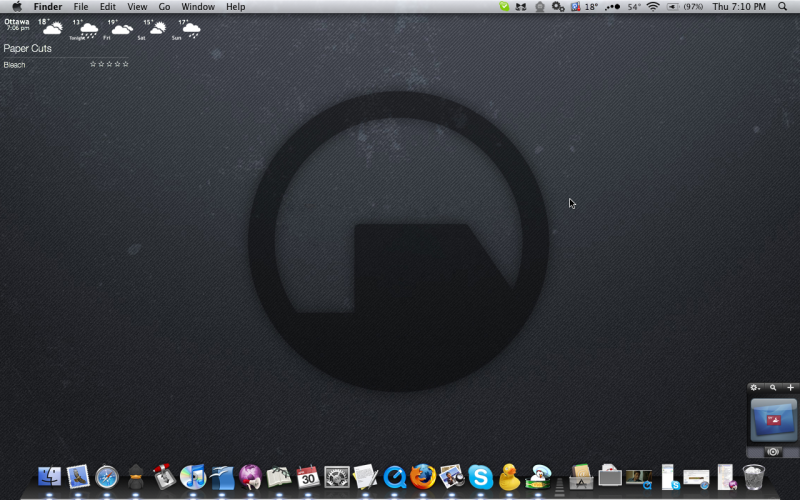800x500 pixels.
Task: Open the Applications stack in Dock
Action: pos(581,477)
